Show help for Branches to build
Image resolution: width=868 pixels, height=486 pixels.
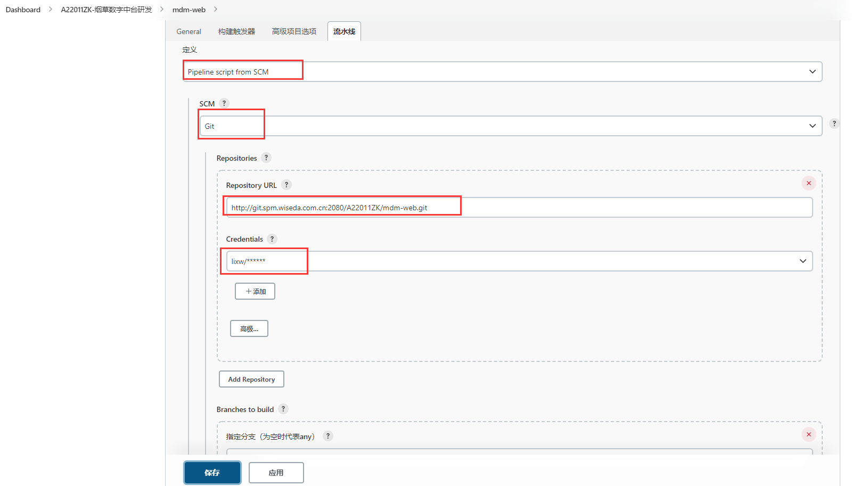point(283,409)
